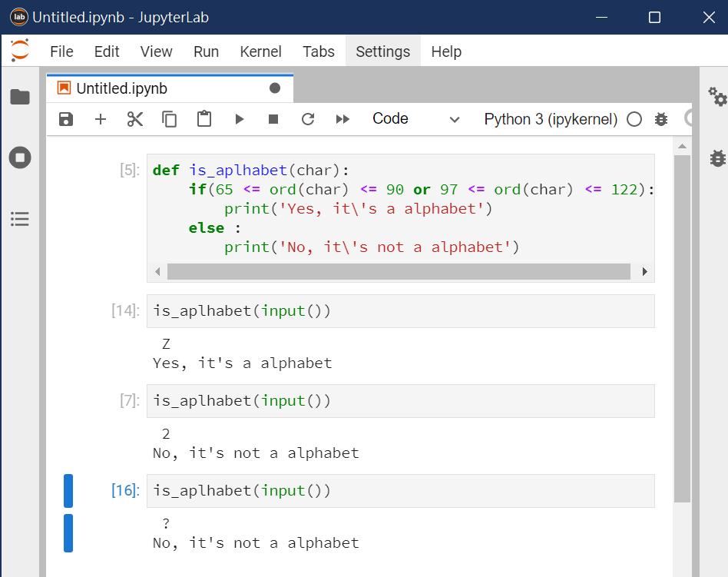Click the notebook vertical scrollbar thumb
The image size is (728, 577).
[x=682, y=329]
